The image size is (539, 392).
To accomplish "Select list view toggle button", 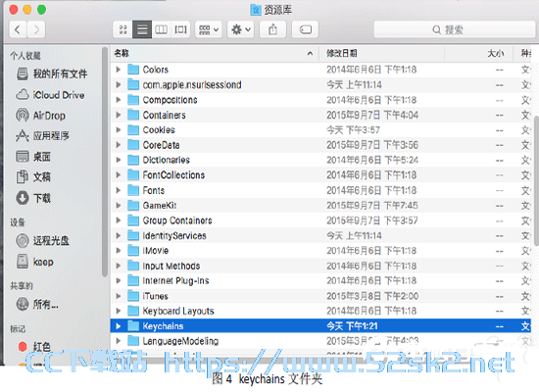I will coord(142,30).
